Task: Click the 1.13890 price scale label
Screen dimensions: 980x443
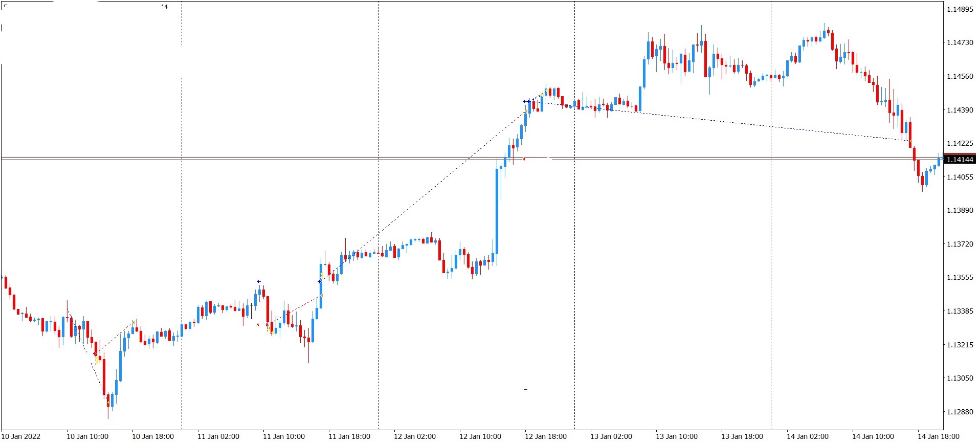Action: point(960,210)
